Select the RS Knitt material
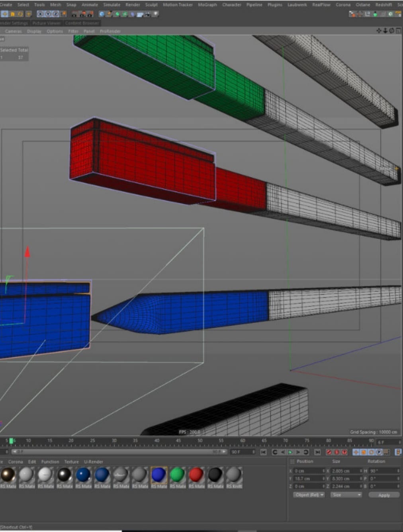 234,475
